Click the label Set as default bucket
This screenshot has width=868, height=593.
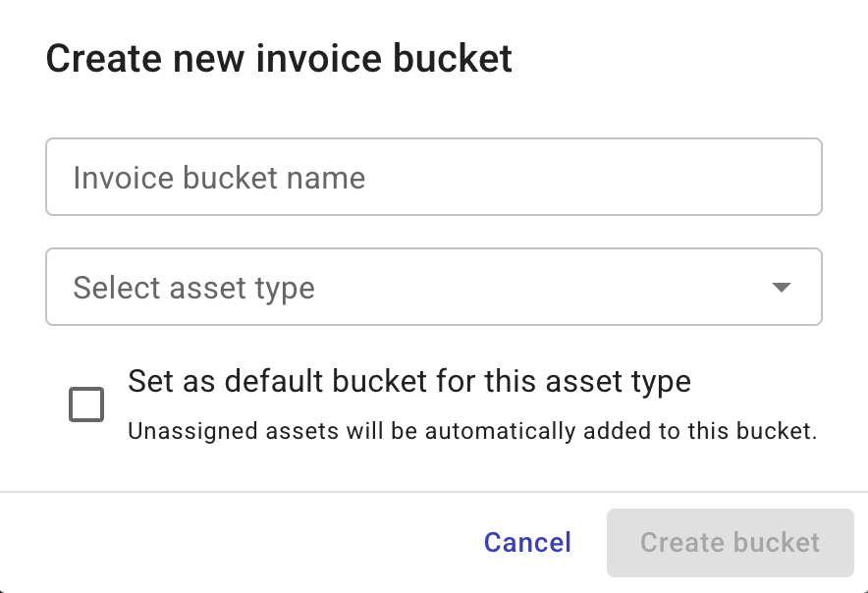(x=409, y=381)
